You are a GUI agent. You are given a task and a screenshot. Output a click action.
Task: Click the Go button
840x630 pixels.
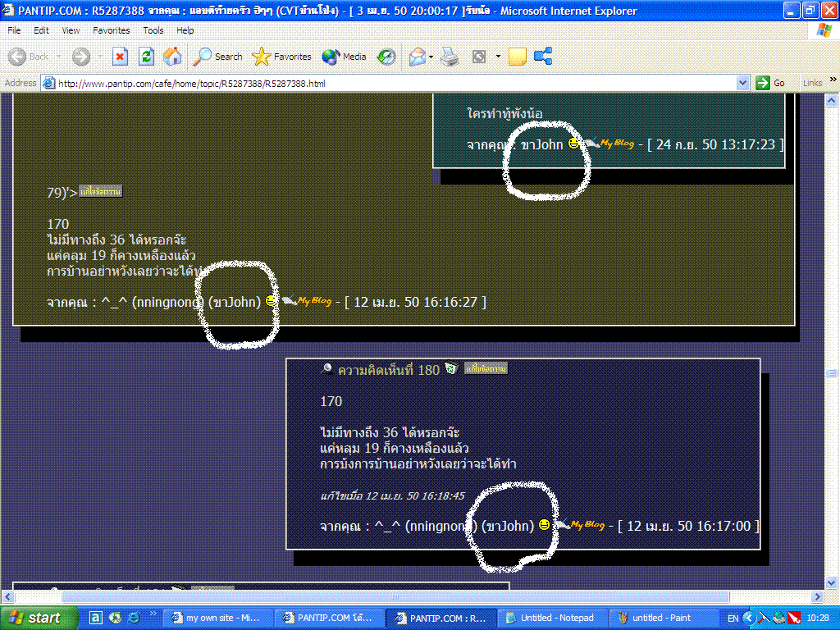(771, 83)
